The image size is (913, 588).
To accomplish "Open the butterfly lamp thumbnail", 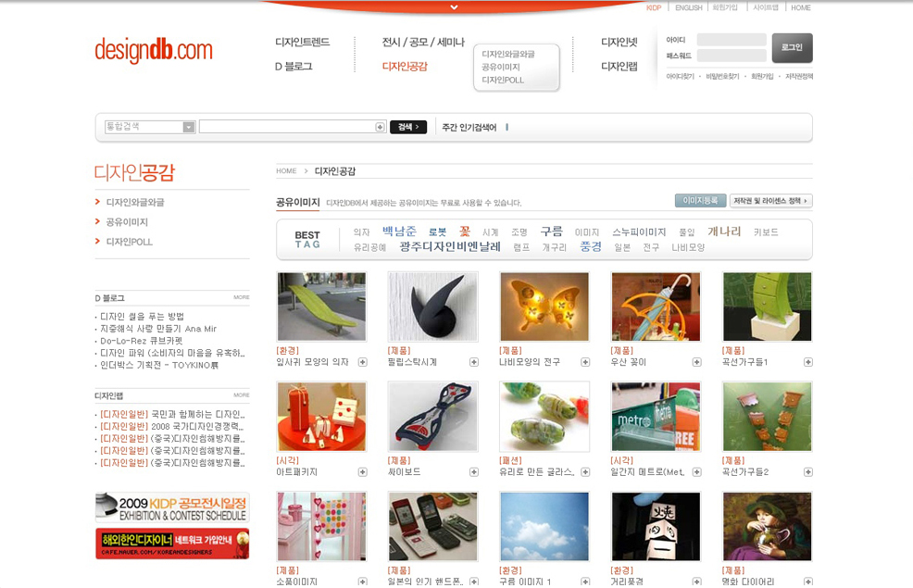I will pos(544,307).
